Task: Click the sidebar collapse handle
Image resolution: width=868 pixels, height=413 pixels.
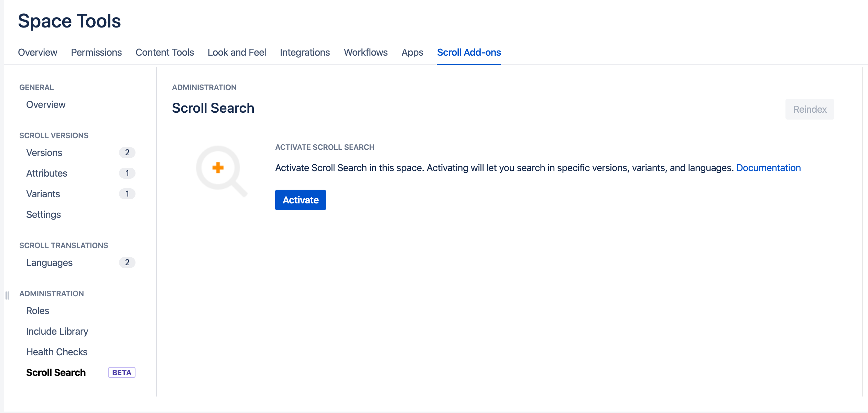Action: click(7, 295)
